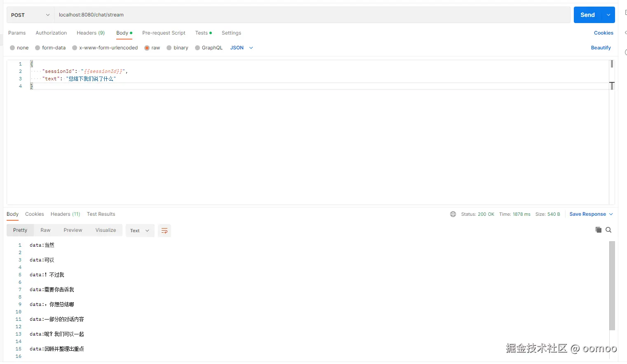
Task: Open the POST method dropdown
Action: pos(30,15)
